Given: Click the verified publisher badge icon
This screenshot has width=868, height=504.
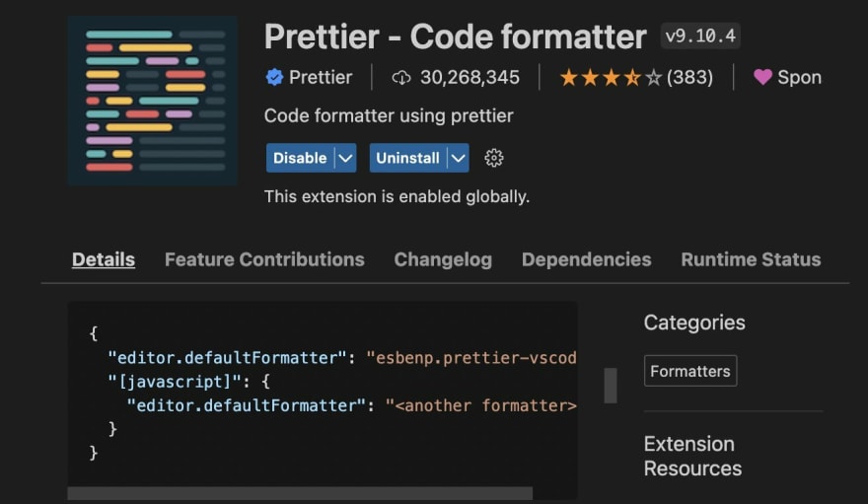Looking at the screenshot, I should (274, 78).
